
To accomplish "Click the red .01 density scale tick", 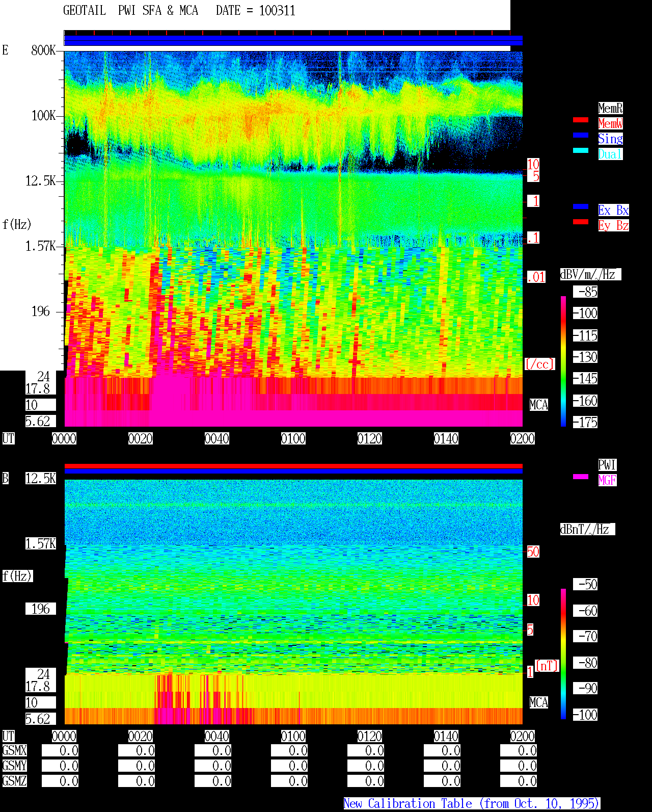I will [x=536, y=277].
